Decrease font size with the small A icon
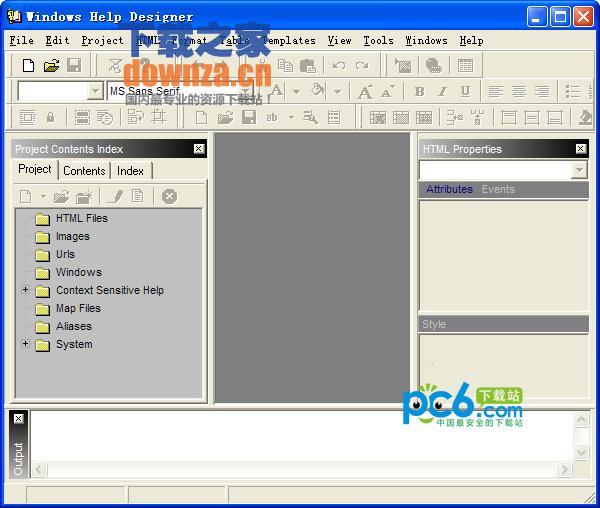The height and width of the screenshot is (508, 600). coord(387,92)
